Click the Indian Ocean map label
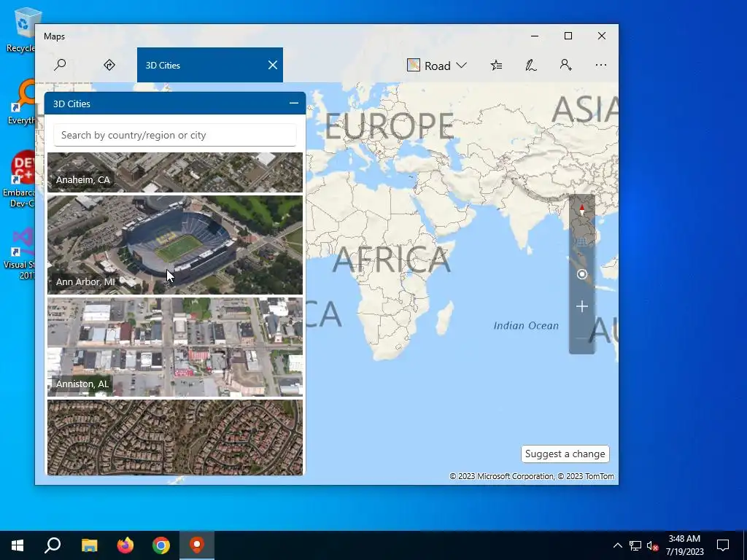Viewport: 747px width, 560px height. 526,326
